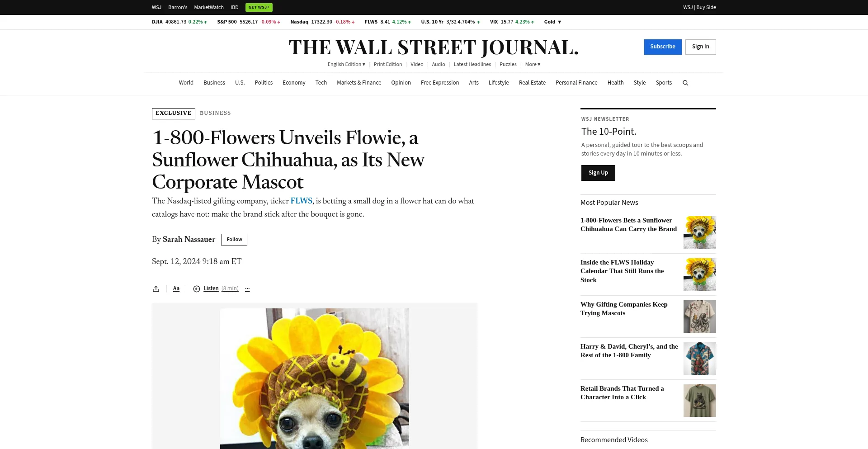Image resolution: width=868 pixels, height=449 pixels.
Task: Open the search magnifier icon
Action: tap(685, 83)
